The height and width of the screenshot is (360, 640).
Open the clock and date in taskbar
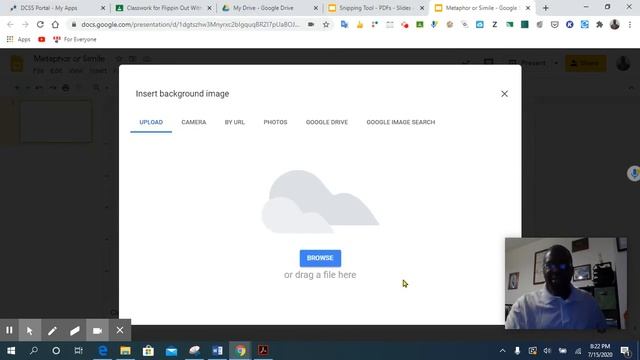click(x=600, y=351)
